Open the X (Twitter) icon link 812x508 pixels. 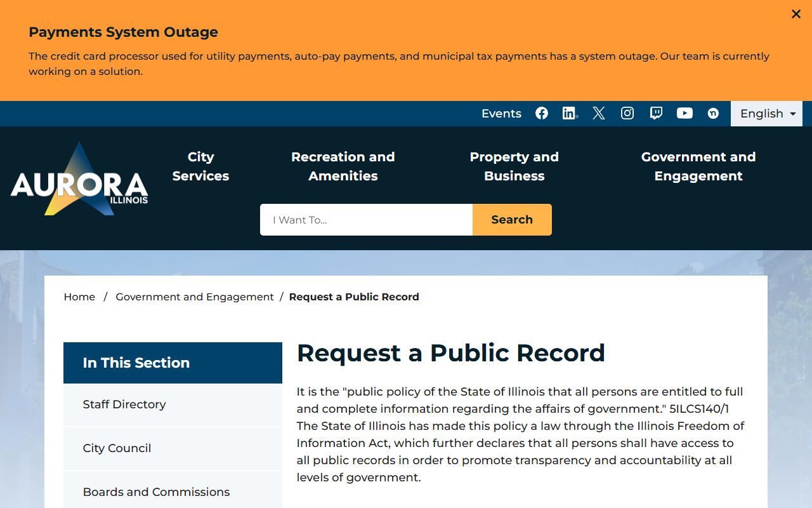(599, 113)
